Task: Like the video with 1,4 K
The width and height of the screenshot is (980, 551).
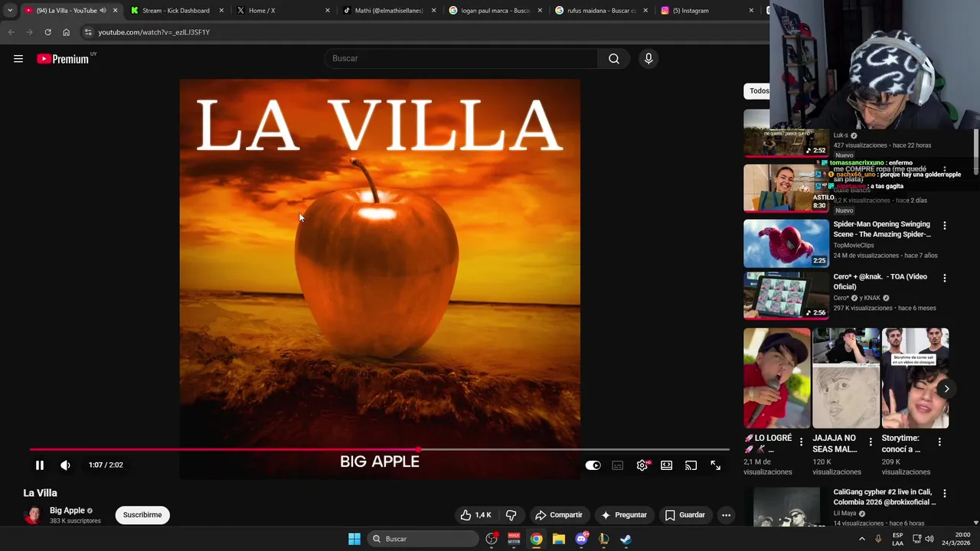Action: [x=475, y=515]
